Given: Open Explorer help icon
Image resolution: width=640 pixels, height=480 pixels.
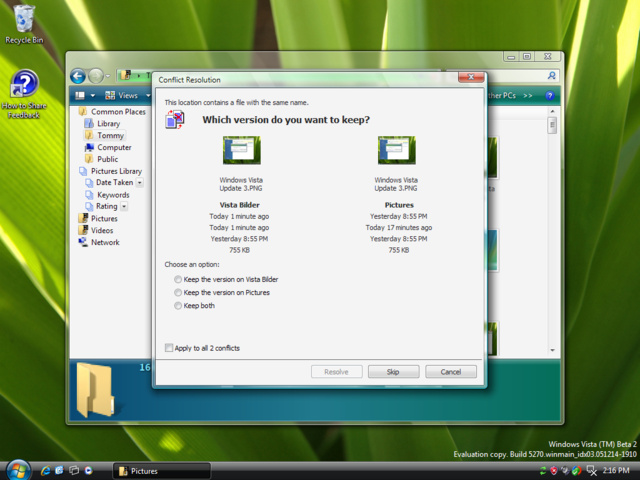Looking at the screenshot, I should (550, 96).
